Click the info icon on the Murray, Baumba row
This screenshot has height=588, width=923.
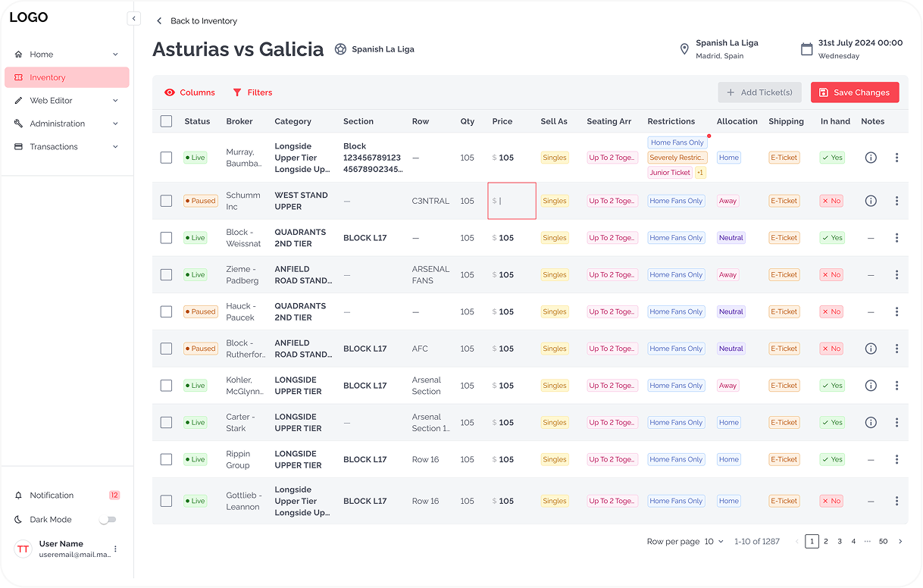pos(871,158)
